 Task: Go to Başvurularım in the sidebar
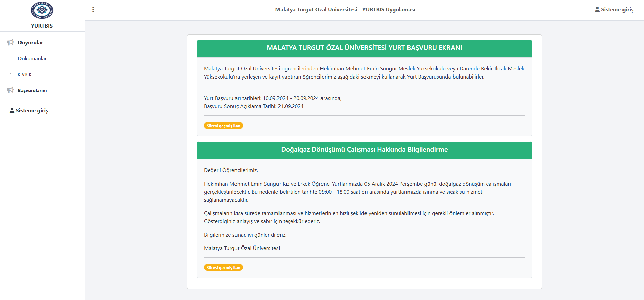(x=32, y=90)
